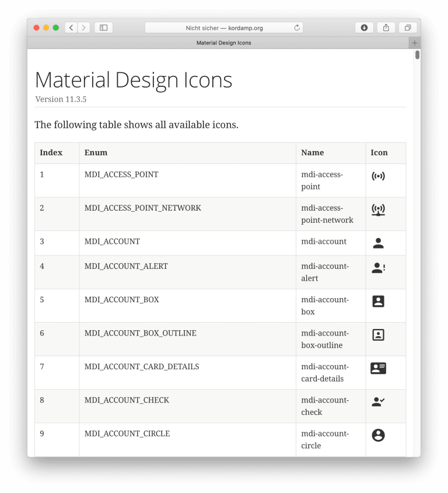Click index 1 in the table

pyautogui.click(x=42, y=174)
